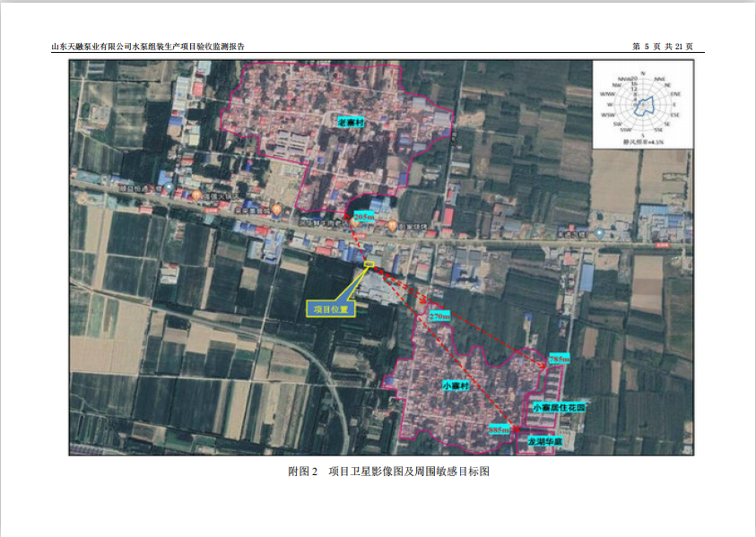Click the 785m distance label

[x=560, y=359]
